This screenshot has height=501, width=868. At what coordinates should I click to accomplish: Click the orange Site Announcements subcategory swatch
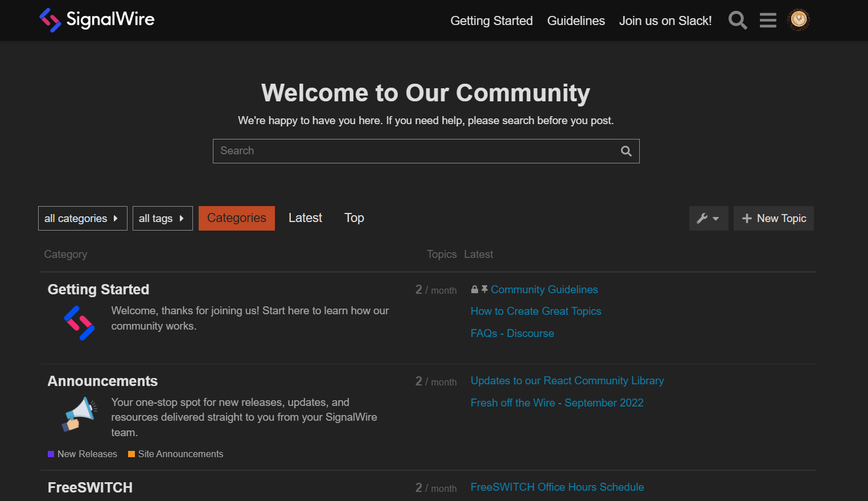tap(131, 454)
